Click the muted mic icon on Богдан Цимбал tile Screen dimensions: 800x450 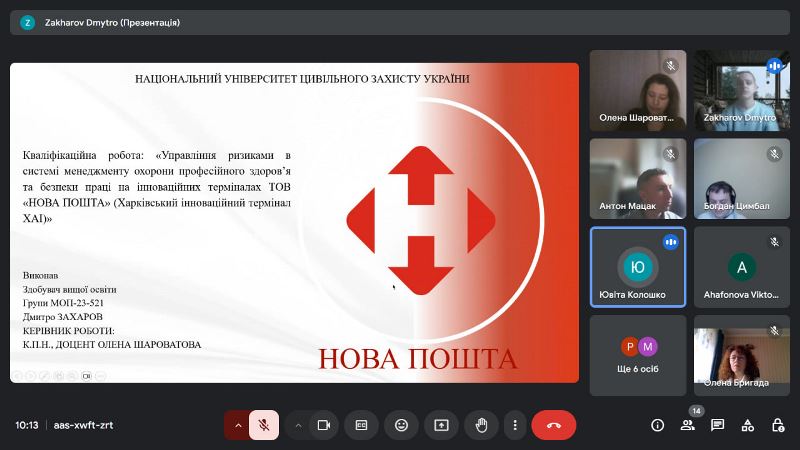coord(774,154)
